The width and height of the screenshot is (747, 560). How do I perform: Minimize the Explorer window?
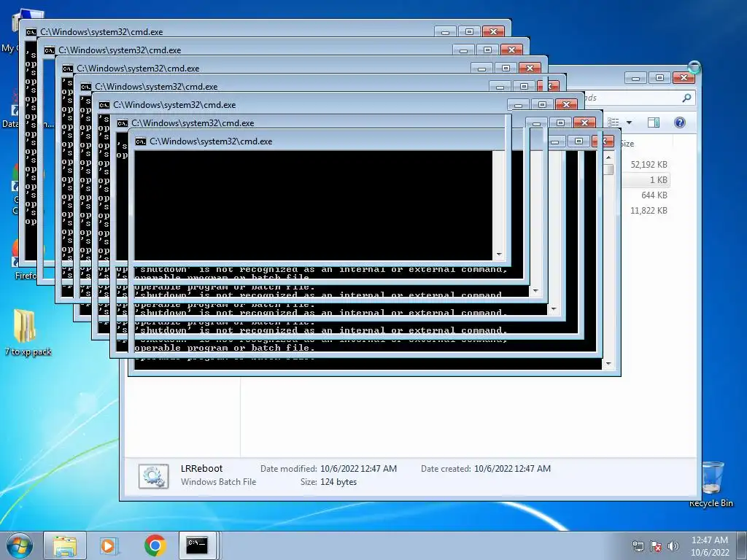pos(635,77)
